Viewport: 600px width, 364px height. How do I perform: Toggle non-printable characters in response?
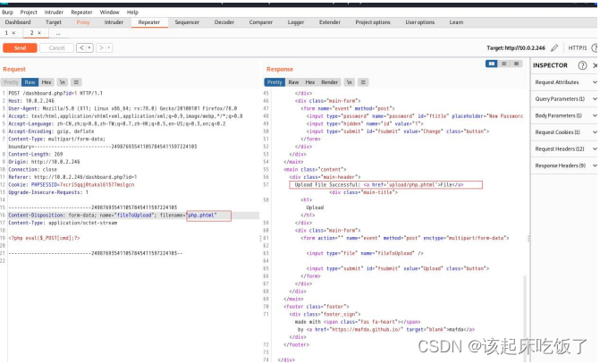(x=349, y=82)
